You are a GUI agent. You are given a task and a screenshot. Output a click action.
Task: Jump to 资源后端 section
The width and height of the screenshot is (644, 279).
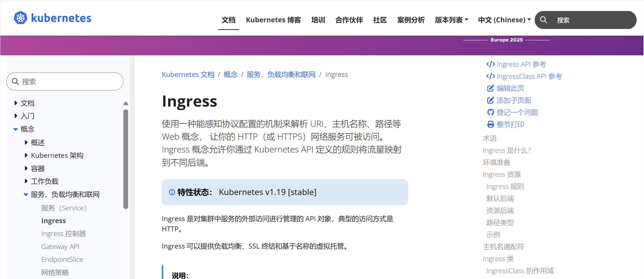(x=500, y=210)
